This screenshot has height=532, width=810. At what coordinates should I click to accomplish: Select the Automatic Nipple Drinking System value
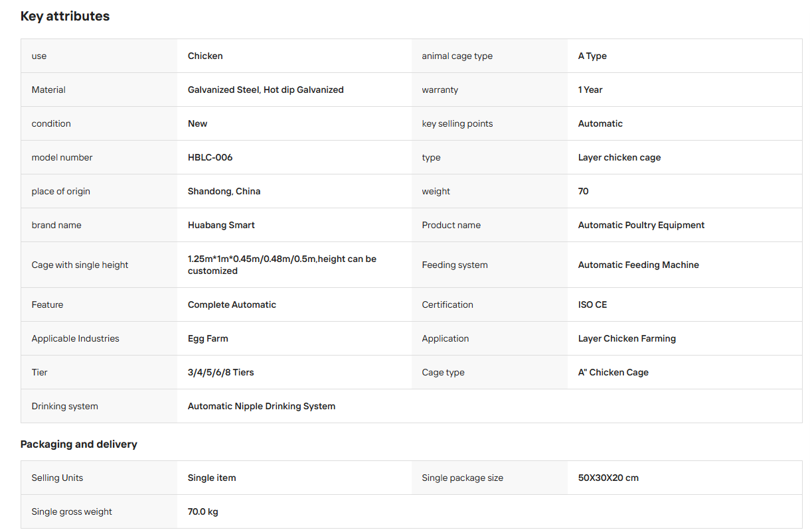coord(262,406)
